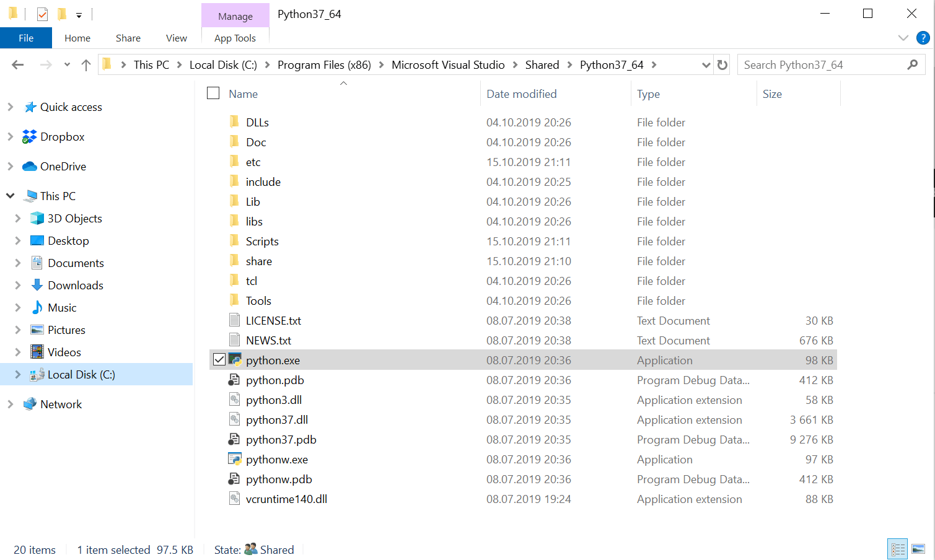The height and width of the screenshot is (560, 935).
Task: Expand the ribbon chevron
Action: pos(903,38)
